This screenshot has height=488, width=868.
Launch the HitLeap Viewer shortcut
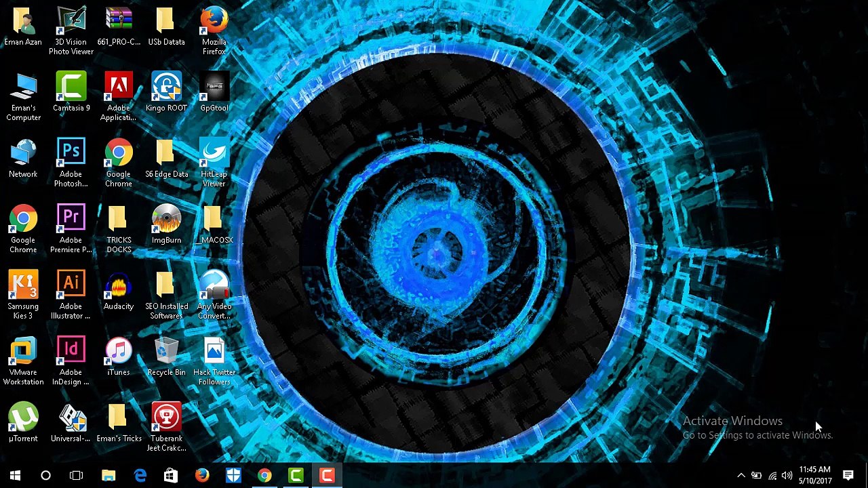click(214, 163)
